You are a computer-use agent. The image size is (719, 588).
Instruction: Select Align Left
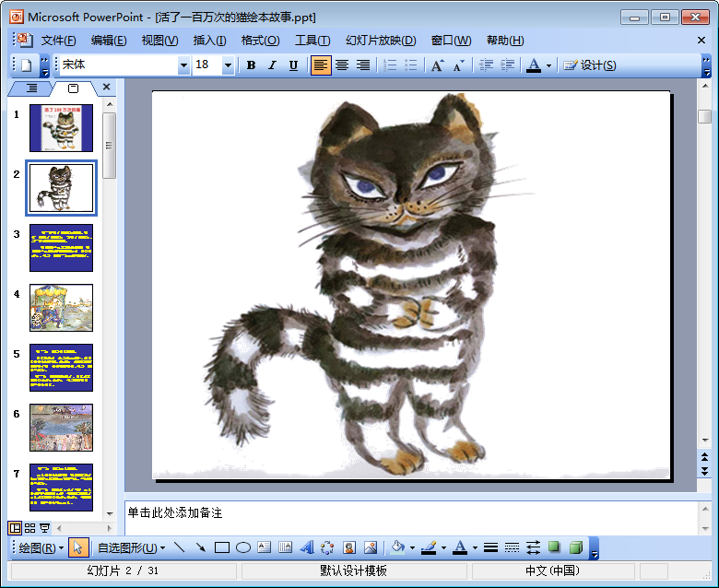pos(320,65)
